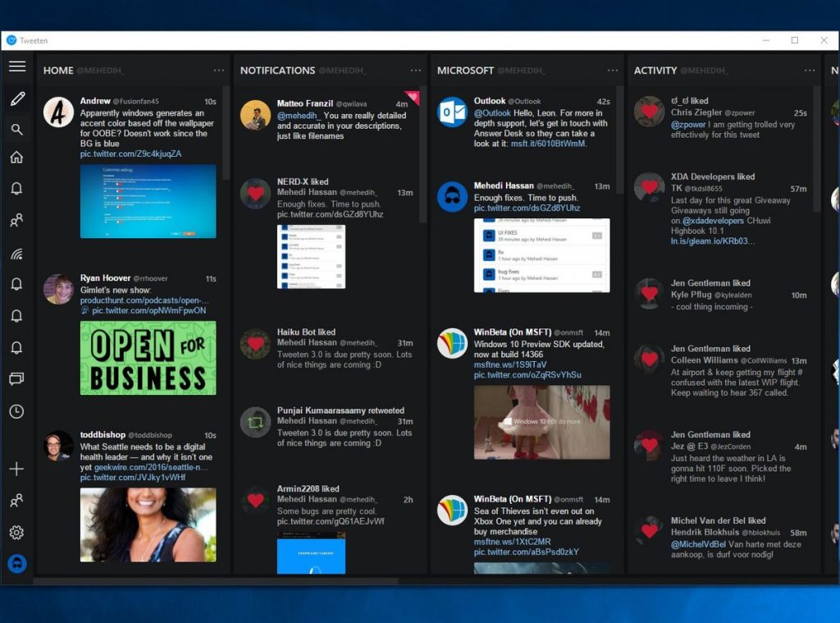Open the NOTIFICATIONS column options menu (three dots)
Image resolution: width=840 pixels, height=623 pixels.
[416, 71]
